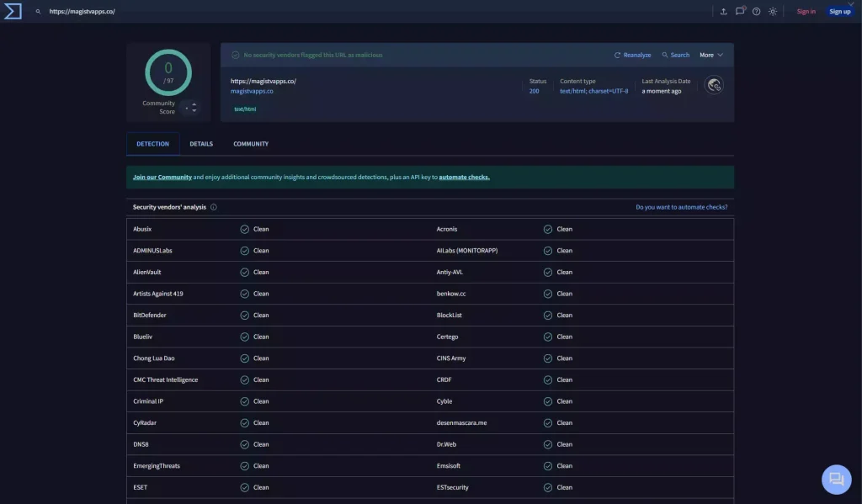Click the Reanalyze button
This screenshot has height=504, width=862.
pyautogui.click(x=632, y=55)
